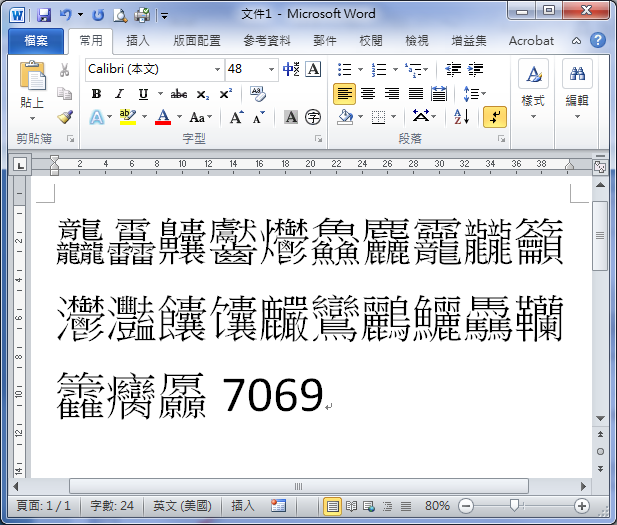Open numbering list dropdown
Image resolution: width=617 pixels, height=525 pixels.
pos(395,70)
